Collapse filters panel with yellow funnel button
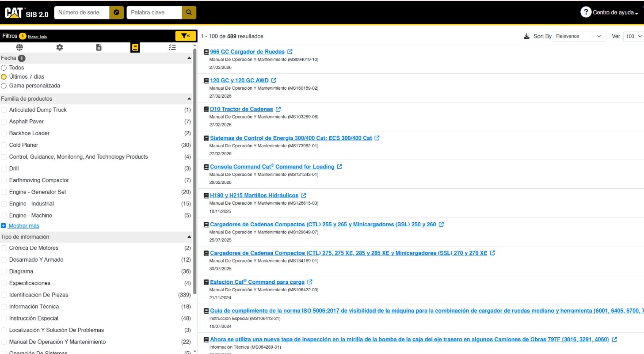The width and height of the screenshot is (644, 354). 186,36
